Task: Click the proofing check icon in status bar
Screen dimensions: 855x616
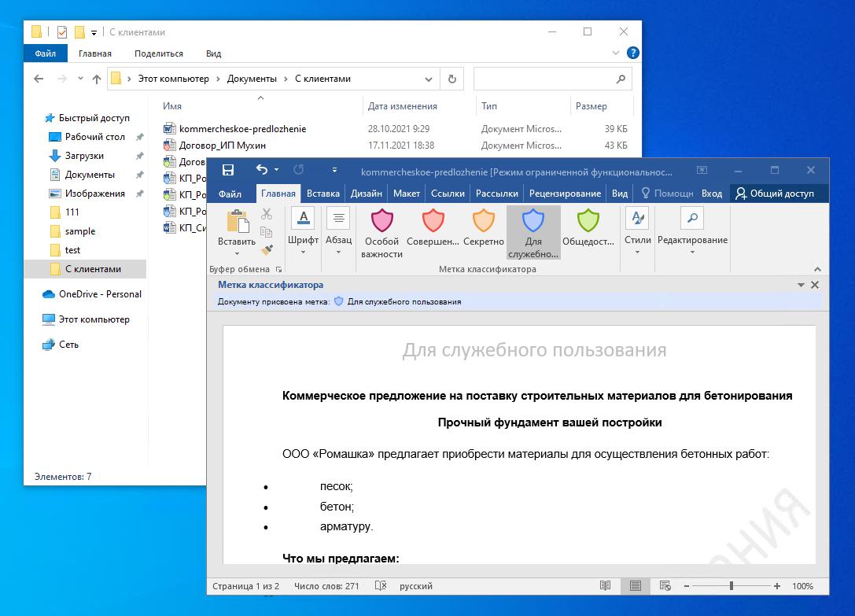Action: pos(381,586)
